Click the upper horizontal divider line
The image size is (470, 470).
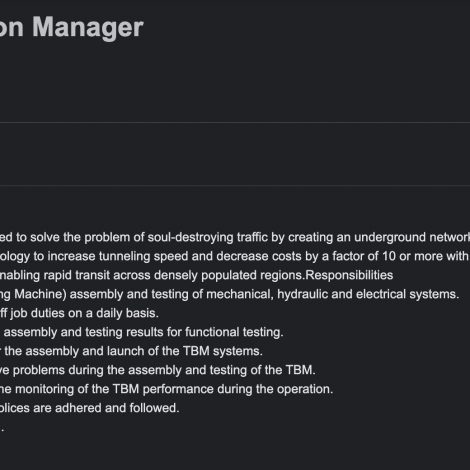[235, 123]
